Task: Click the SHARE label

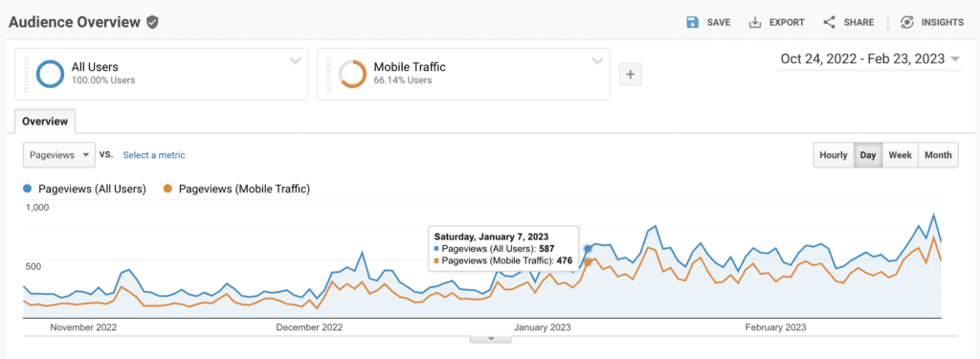Action: tap(858, 23)
